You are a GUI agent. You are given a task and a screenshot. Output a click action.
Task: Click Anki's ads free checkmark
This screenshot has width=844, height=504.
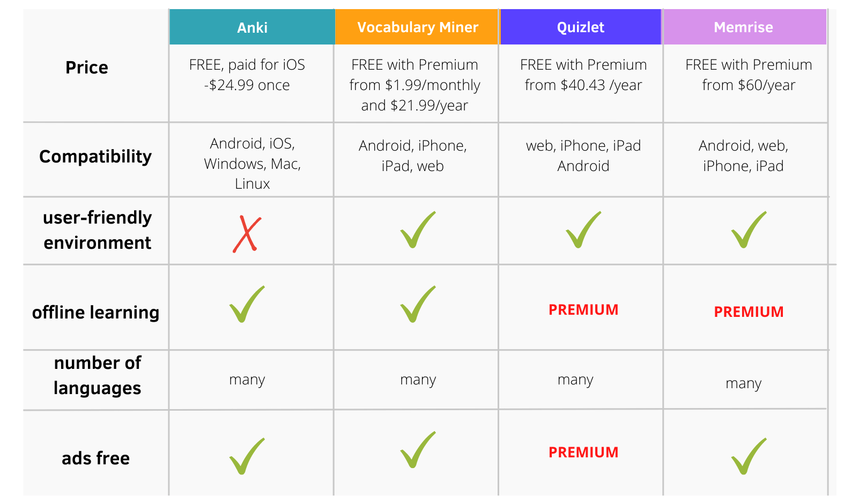[x=247, y=457]
